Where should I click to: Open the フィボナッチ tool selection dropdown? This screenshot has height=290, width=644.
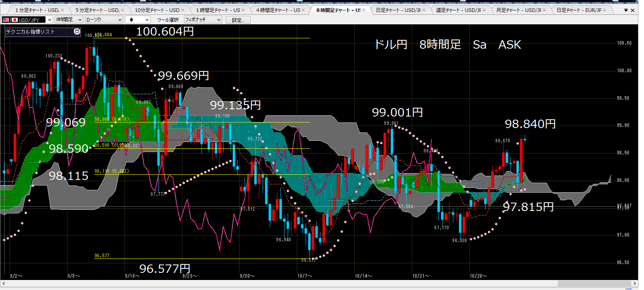coord(218,20)
